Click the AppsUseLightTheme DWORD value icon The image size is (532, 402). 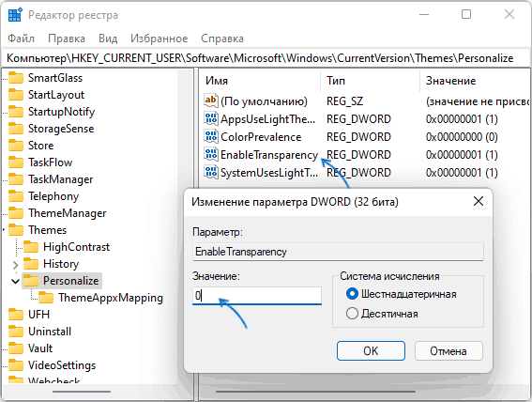[211, 118]
